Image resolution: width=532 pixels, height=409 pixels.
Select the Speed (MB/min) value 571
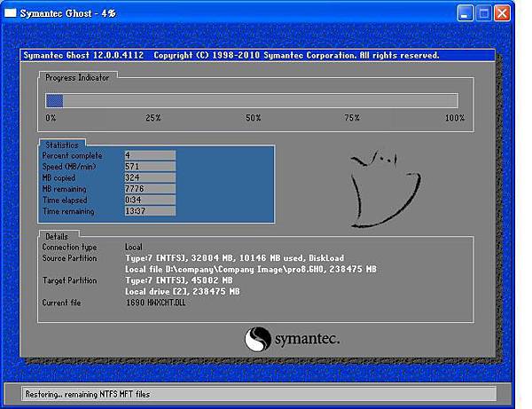coord(149,167)
